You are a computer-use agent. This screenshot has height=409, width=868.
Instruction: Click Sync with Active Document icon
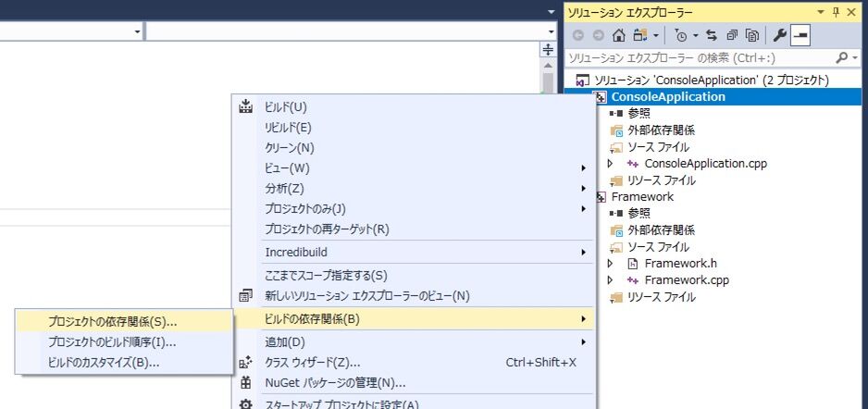click(712, 35)
